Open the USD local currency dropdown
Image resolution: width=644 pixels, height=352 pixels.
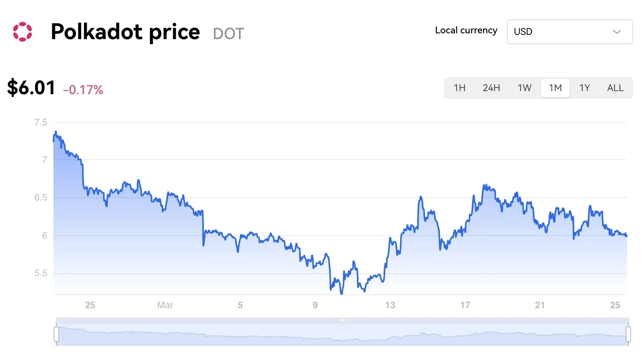click(x=569, y=32)
